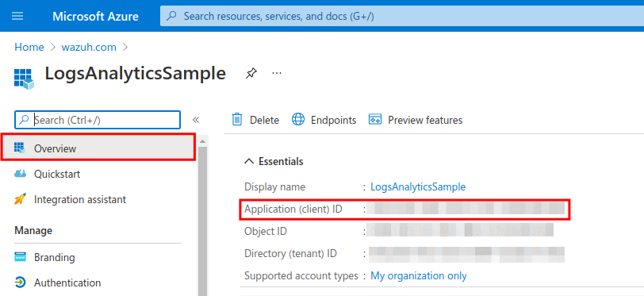Click the Quickstart cloud icon
The height and width of the screenshot is (296, 644).
coord(20,174)
